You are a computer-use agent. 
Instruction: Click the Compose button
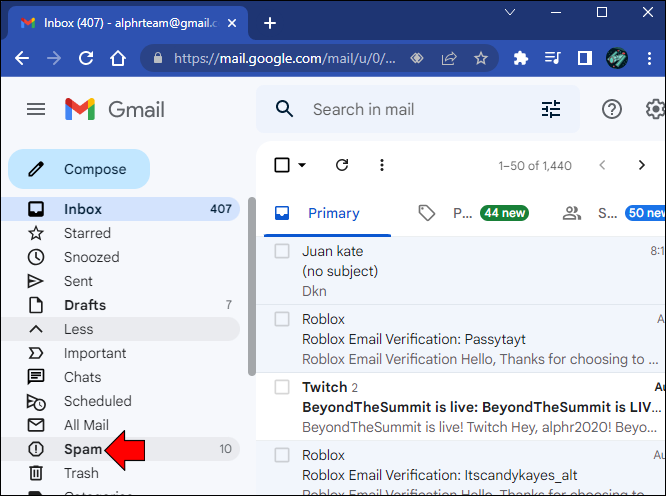[x=79, y=169]
